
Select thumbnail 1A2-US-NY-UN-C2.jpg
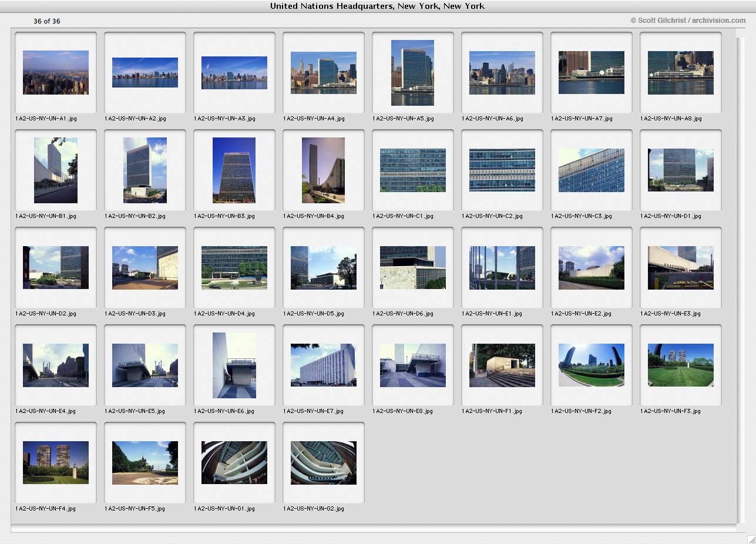[x=502, y=170]
